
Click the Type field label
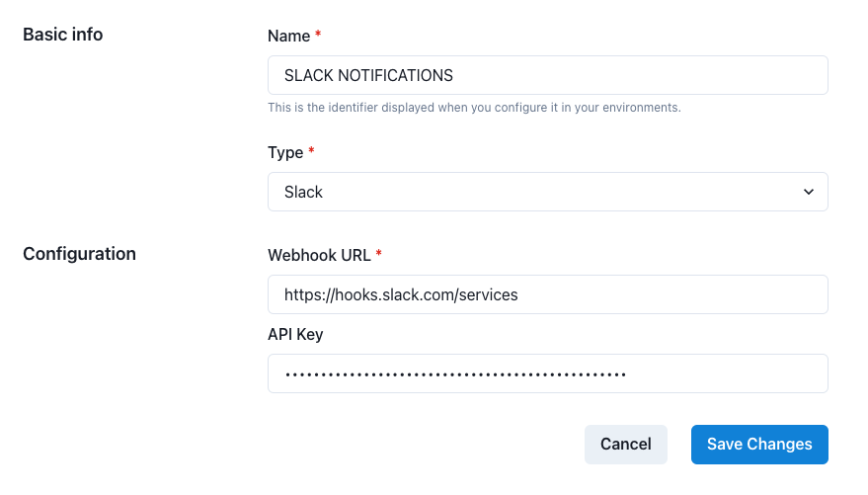pyautogui.click(x=285, y=153)
